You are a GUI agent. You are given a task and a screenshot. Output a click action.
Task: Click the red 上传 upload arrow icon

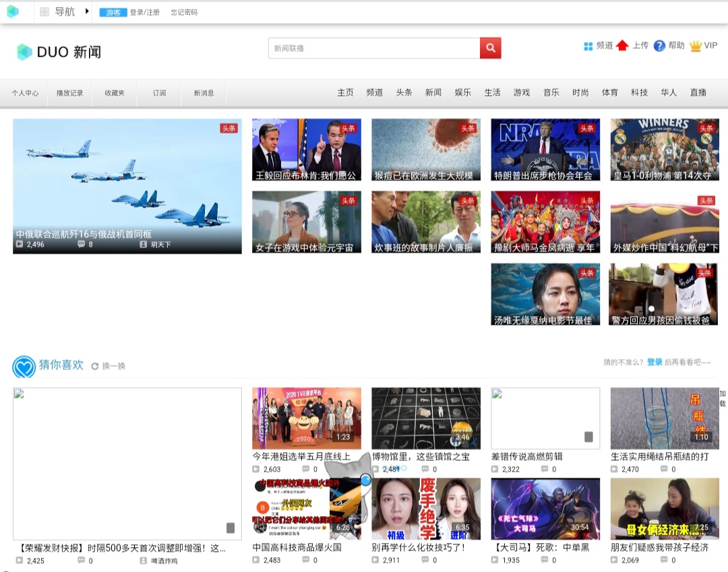(x=622, y=45)
